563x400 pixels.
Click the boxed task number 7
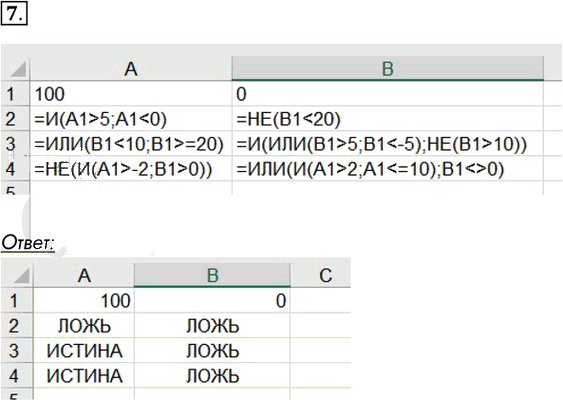14,13
